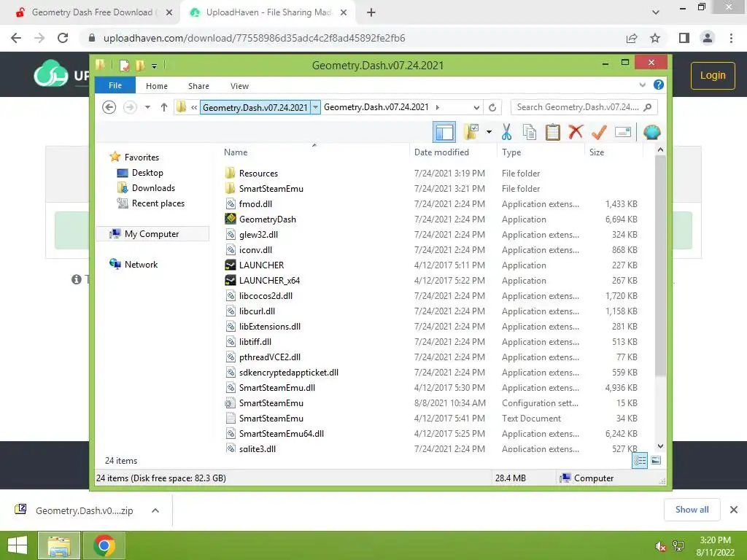747x560 pixels.
Task: Open the folder options dropdown arrow
Action: 489,132
